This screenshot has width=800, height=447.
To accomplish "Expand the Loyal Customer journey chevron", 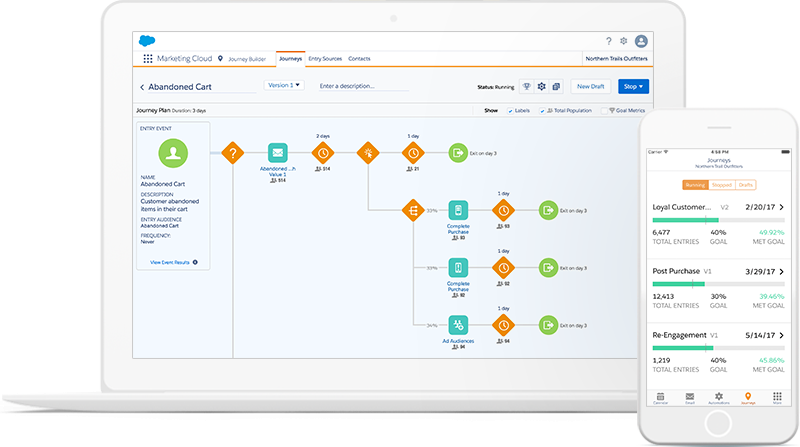I will coord(781,207).
